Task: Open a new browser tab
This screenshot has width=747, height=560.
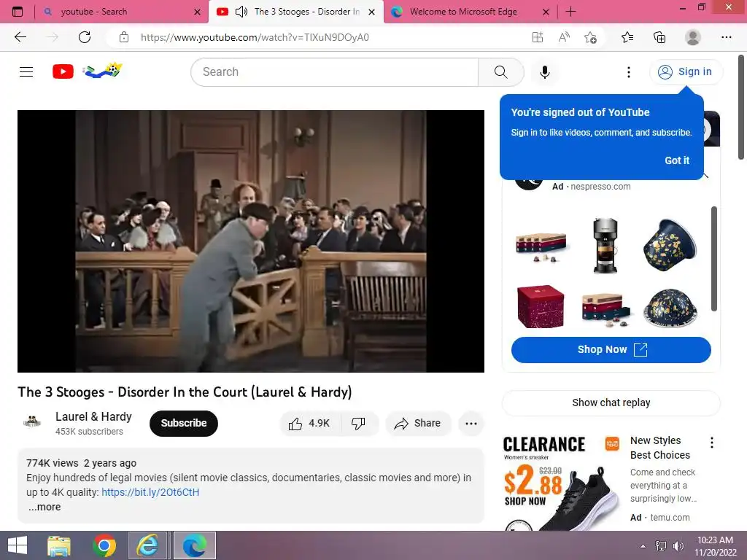Action: [570, 12]
